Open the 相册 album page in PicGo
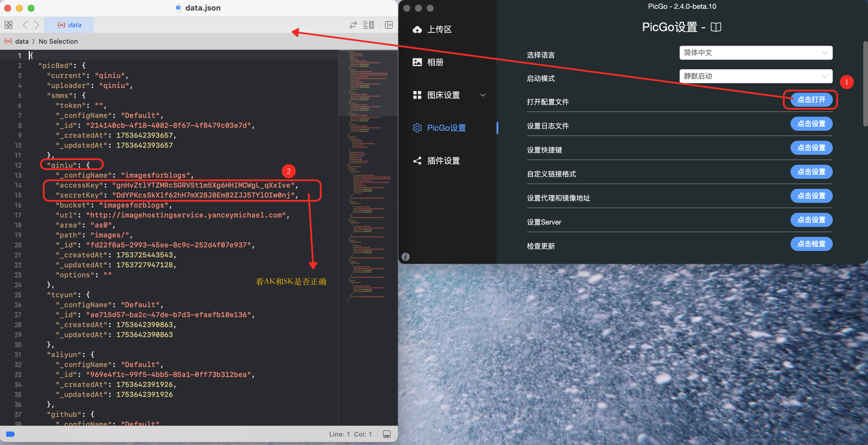Image resolution: width=868 pixels, height=445 pixels. (435, 62)
